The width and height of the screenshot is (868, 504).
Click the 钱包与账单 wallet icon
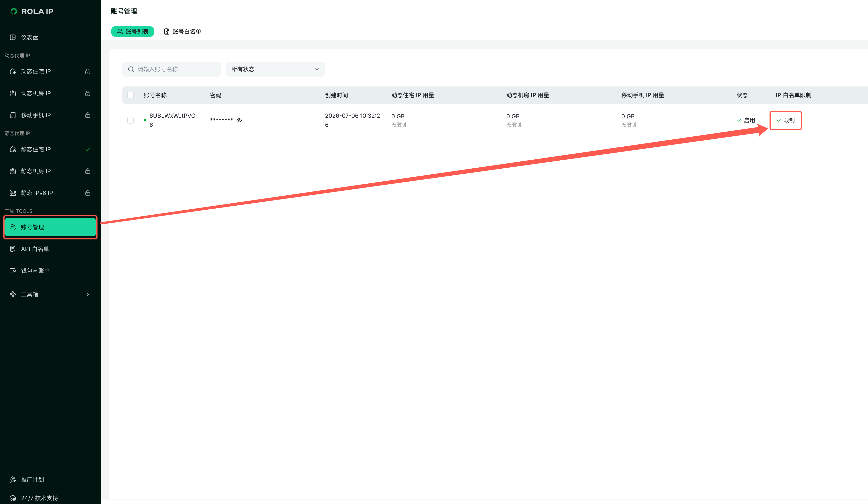(13, 271)
